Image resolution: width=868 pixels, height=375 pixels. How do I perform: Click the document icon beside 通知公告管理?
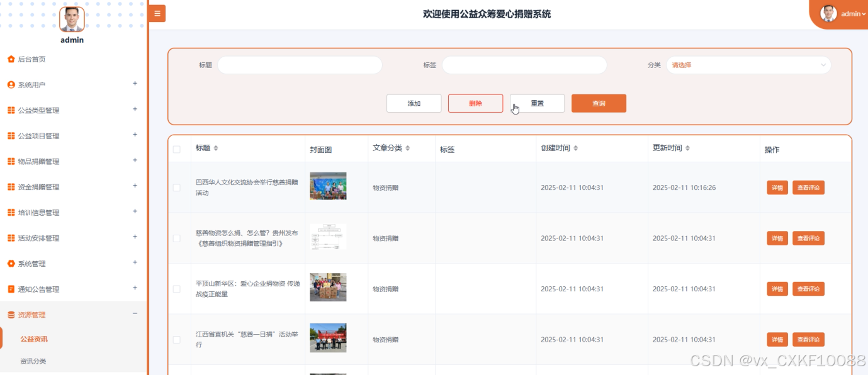11,289
